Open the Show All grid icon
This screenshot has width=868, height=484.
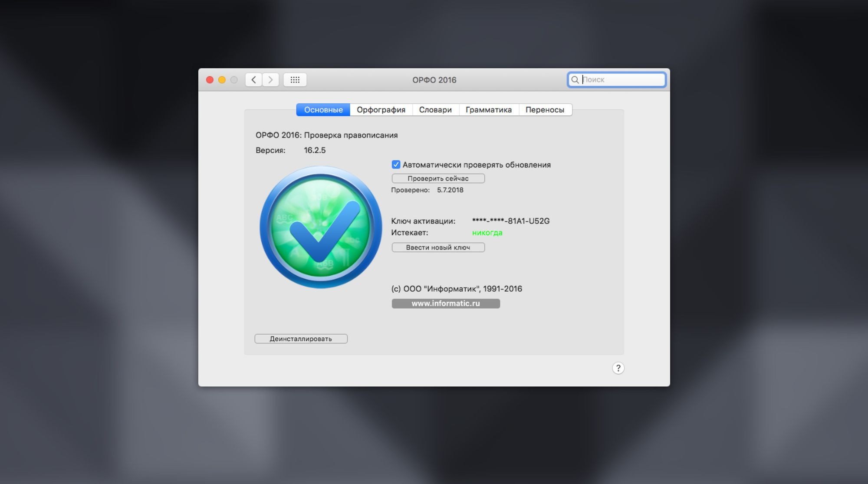click(x=295, y=79)
